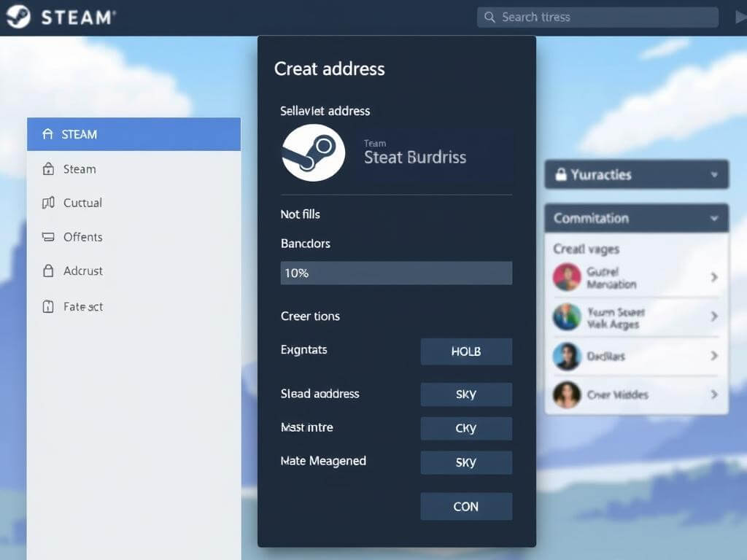Click the Offents monitor icon
747x560 pixels.
[x=48, y=237]
